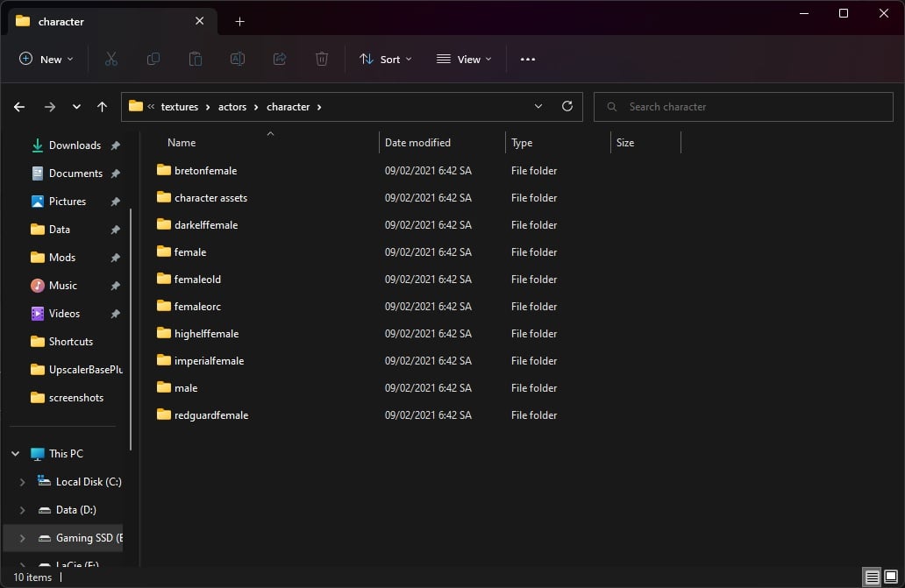Image resolution: width=905 pixels, height=588 pixels.
Task: Open the View dropdown menu
Action: [x=464, y=59]
